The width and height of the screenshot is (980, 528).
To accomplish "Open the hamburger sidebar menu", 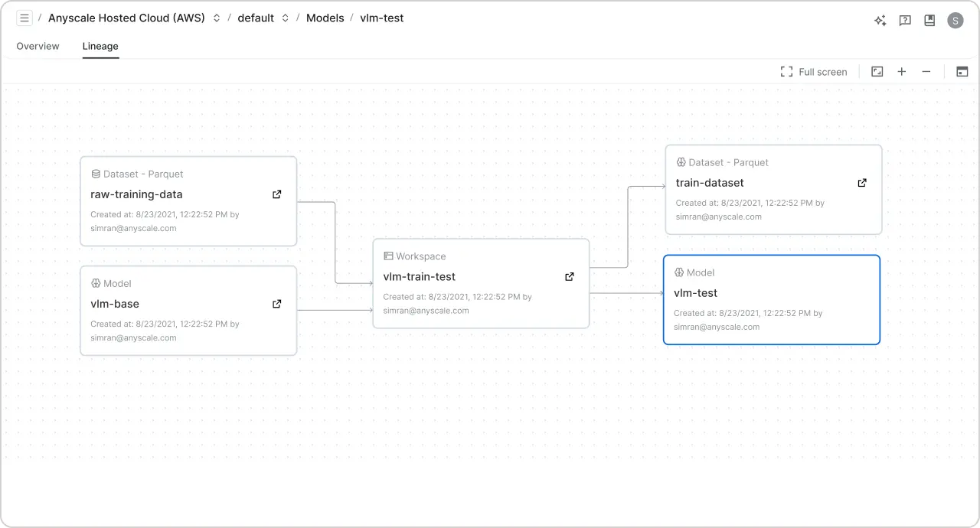I will pyautogui.click(x=24, y=18).
